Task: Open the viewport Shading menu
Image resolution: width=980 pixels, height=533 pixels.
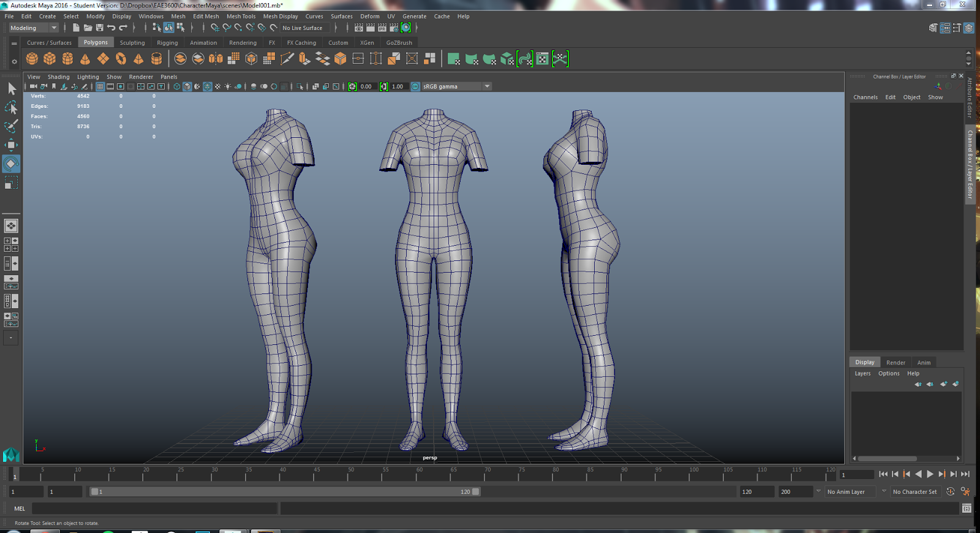Action: [x=59, y=77]
